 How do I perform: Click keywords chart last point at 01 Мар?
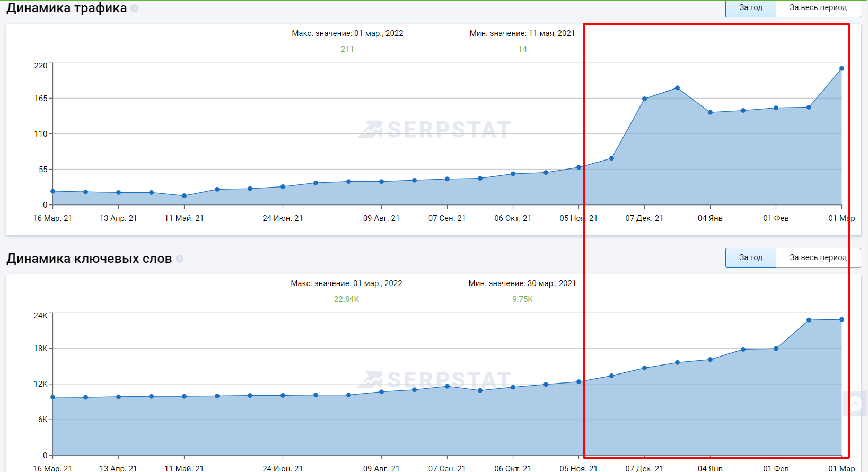841,319
